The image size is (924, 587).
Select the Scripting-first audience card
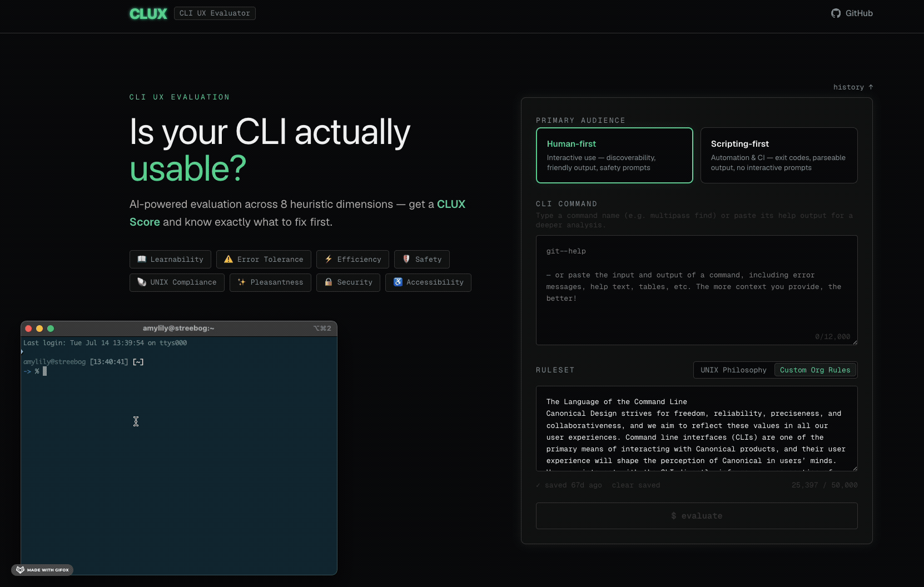(x=779, y=155)
